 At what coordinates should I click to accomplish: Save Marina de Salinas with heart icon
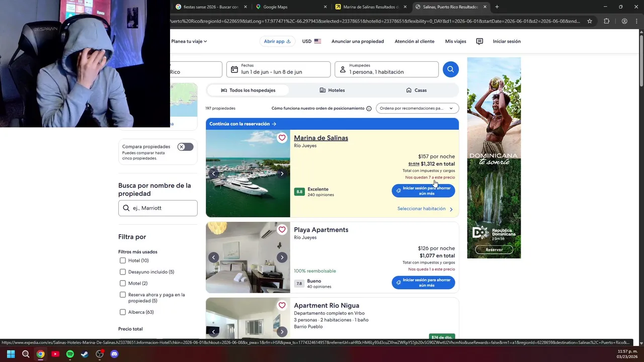(282, 138)
